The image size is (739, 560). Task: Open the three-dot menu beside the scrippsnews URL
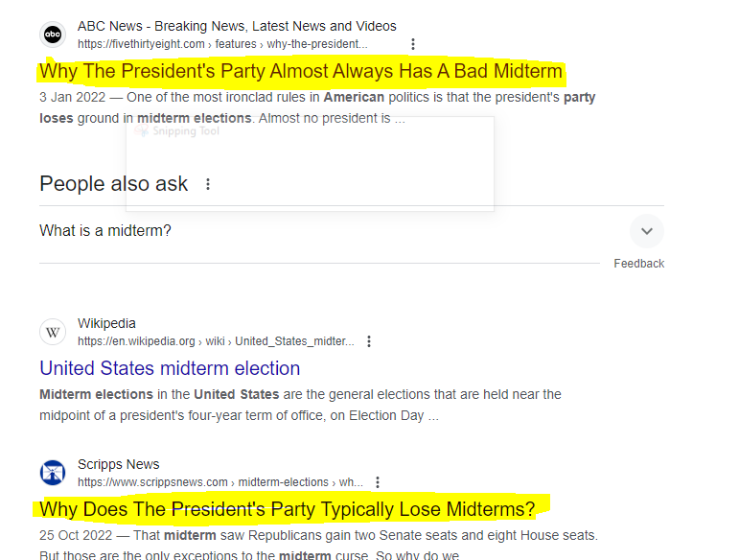(378, 482)
